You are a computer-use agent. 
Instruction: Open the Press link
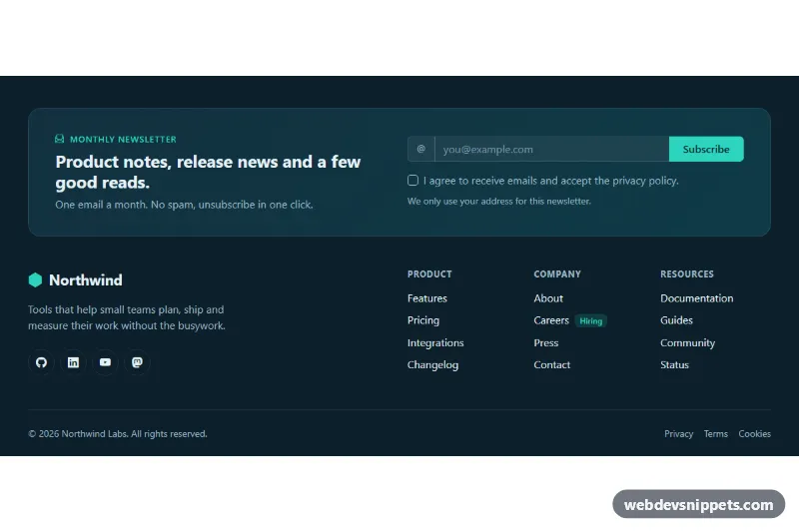click(546, 342)
